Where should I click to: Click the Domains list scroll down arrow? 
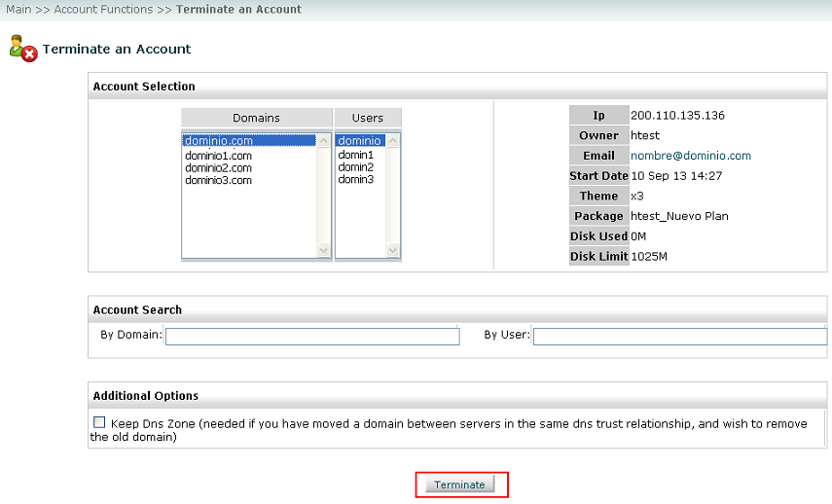(x=324, y=249)
